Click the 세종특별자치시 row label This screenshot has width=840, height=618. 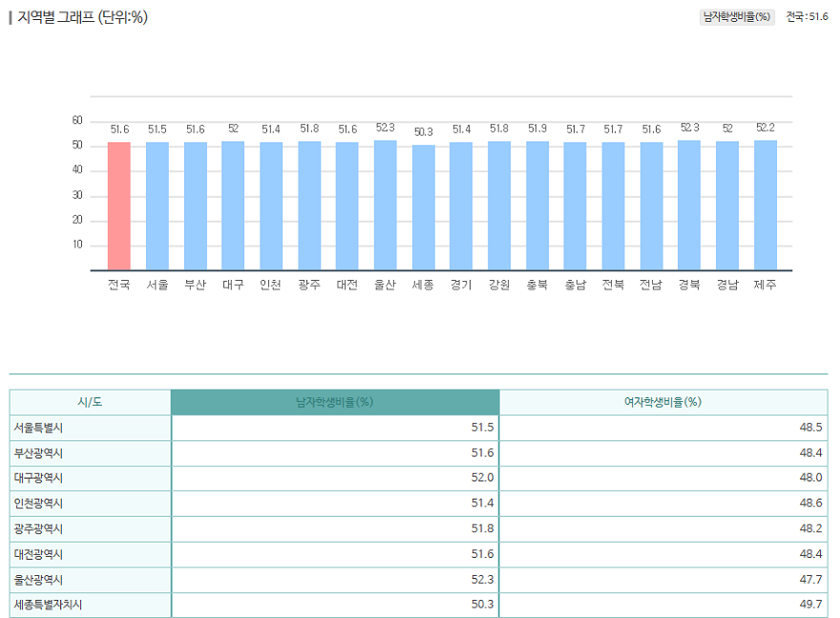point(46,605)
